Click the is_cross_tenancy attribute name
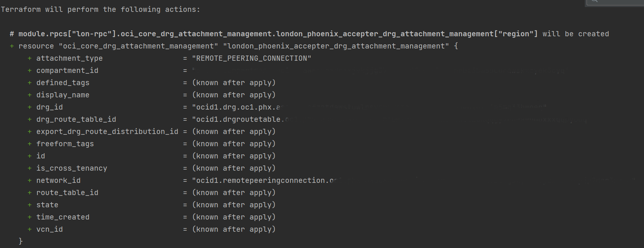 pos(71,168)
